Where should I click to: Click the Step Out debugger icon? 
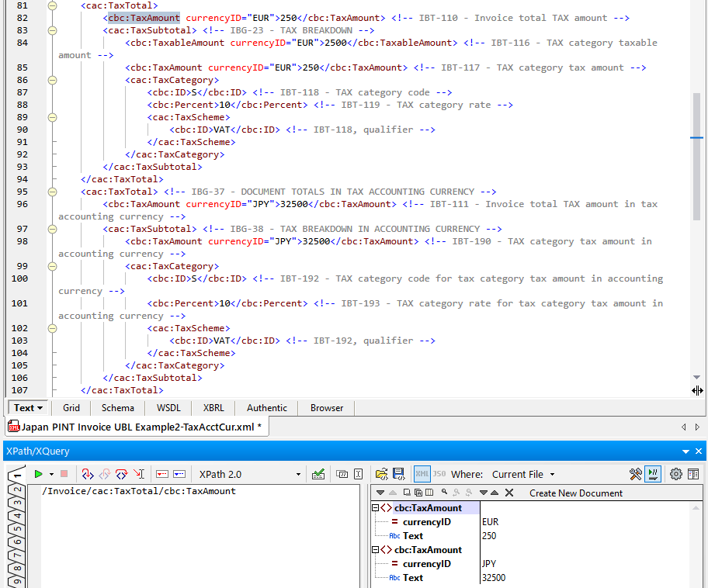(x=105, y=474)
